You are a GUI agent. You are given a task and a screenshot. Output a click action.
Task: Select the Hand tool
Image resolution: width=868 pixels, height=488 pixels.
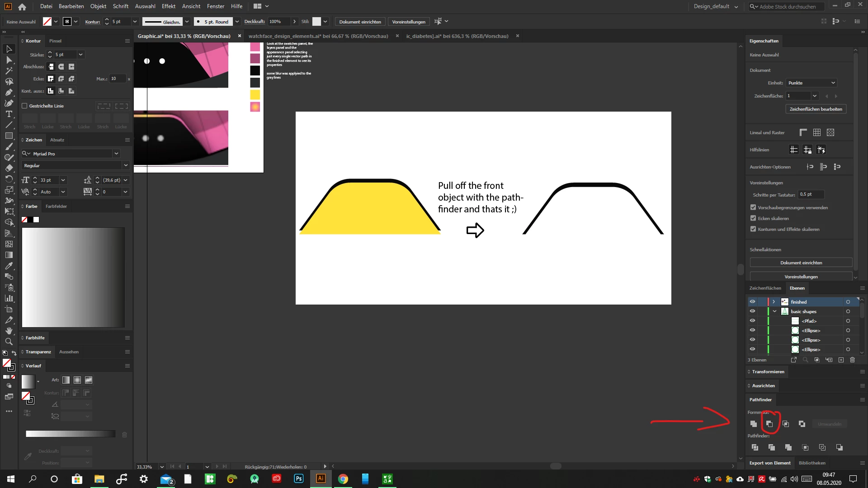[x=9, y=331]
